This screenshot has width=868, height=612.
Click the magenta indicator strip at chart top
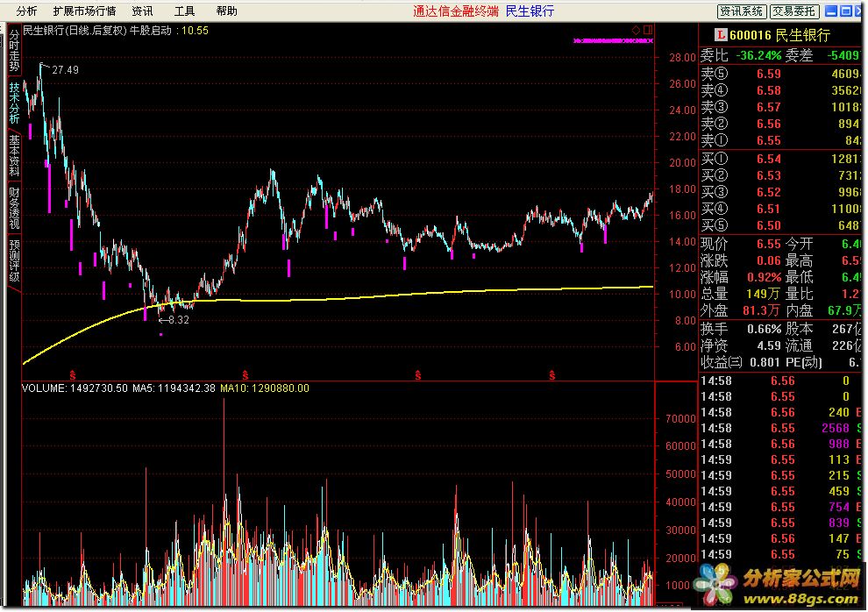pyautogui.click(x=614, y=41)
